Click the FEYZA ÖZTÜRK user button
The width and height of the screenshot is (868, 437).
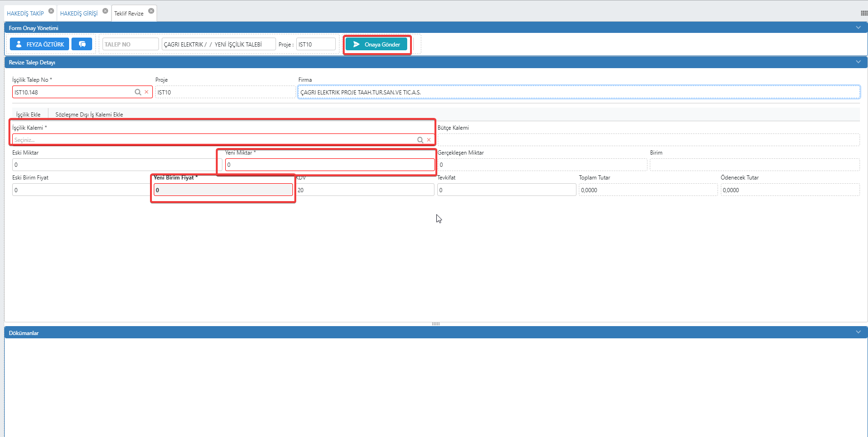pyautogui.click(x=39, y=44)
